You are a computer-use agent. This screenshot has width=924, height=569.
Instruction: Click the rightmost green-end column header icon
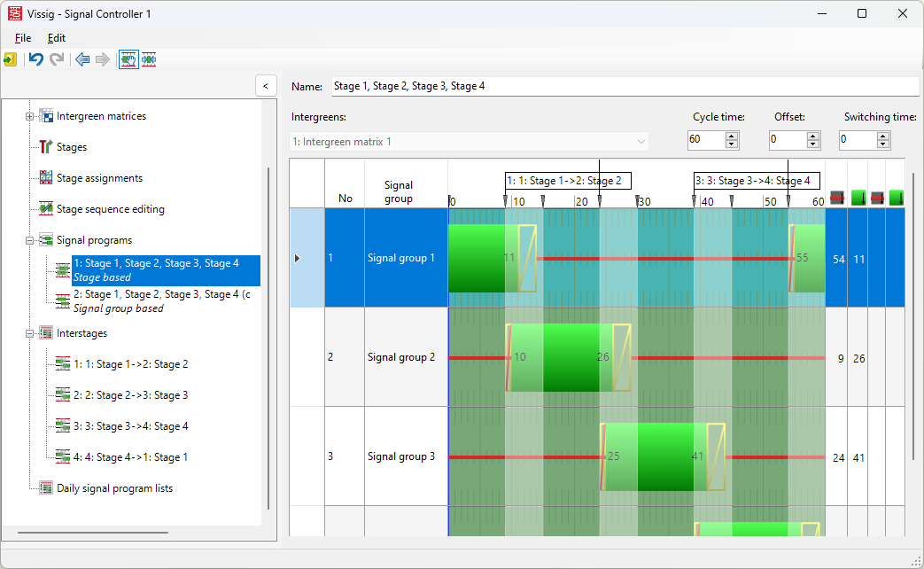pos(896,197)
